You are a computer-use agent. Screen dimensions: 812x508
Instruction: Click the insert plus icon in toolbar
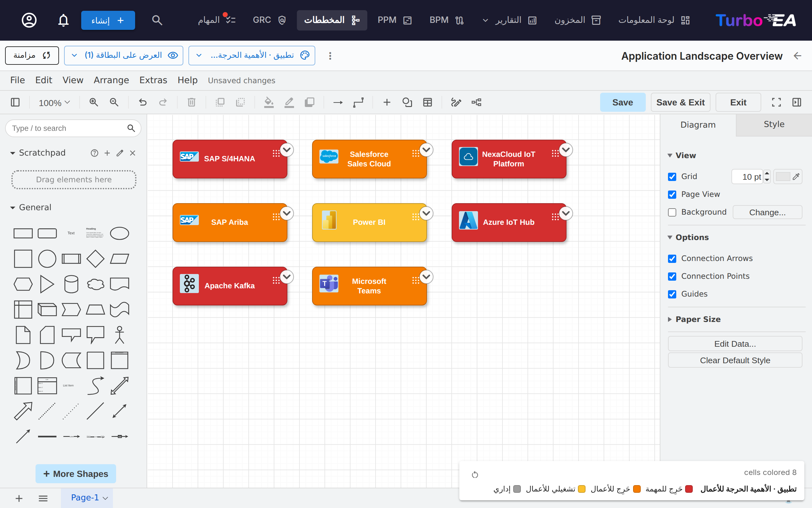387,102
